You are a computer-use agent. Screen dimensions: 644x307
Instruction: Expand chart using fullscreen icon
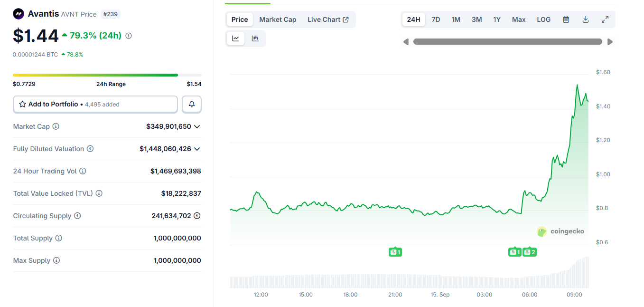tap(605, 19)
